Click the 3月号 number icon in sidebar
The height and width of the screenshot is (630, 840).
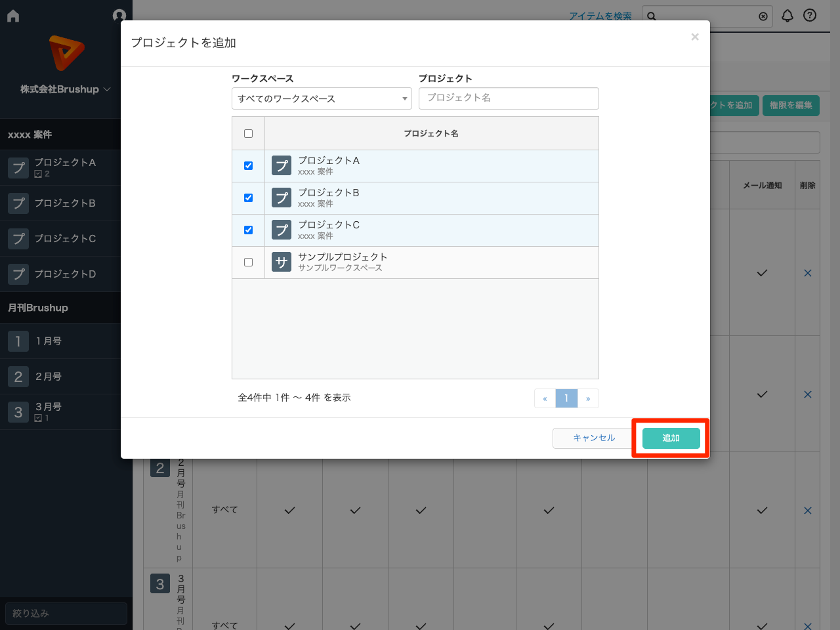[x=18, y=412]
